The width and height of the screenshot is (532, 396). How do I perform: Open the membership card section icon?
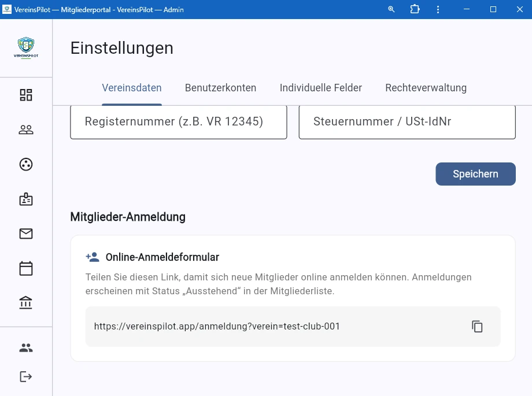click(x=25, y=199)
